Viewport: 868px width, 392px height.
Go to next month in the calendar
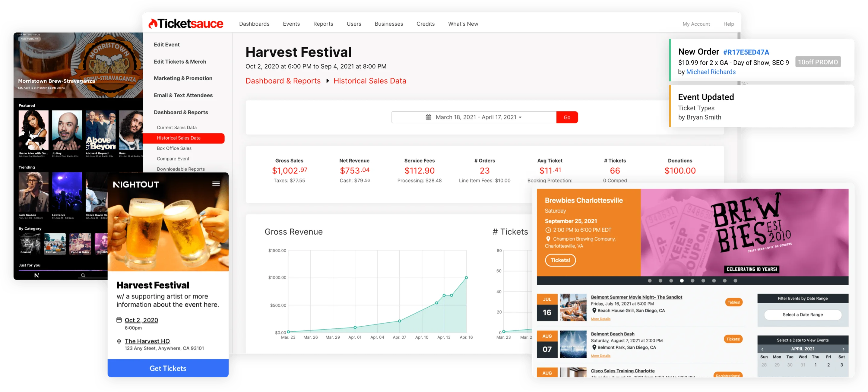pos(843,349)
